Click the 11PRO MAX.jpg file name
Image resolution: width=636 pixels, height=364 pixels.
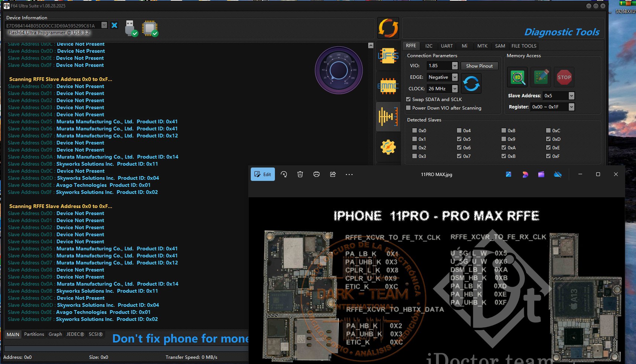437,175
